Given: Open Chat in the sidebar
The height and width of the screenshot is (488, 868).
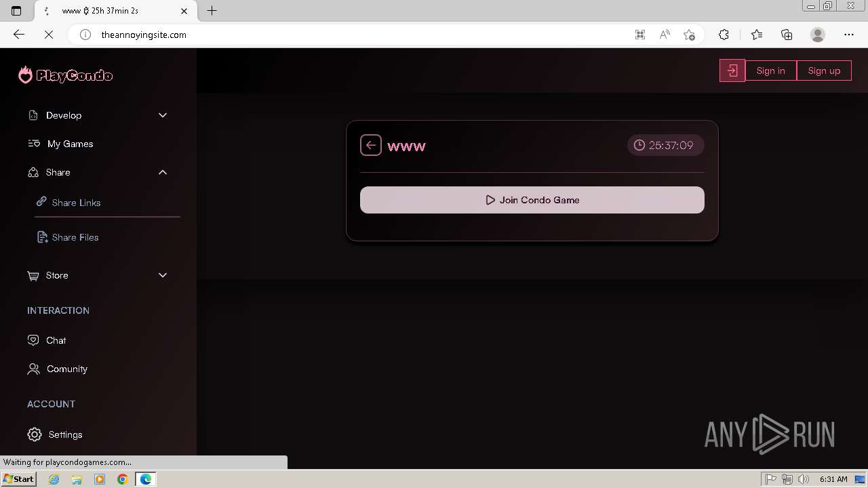Looking at the screenshot, I should click(x=56, y=340).
